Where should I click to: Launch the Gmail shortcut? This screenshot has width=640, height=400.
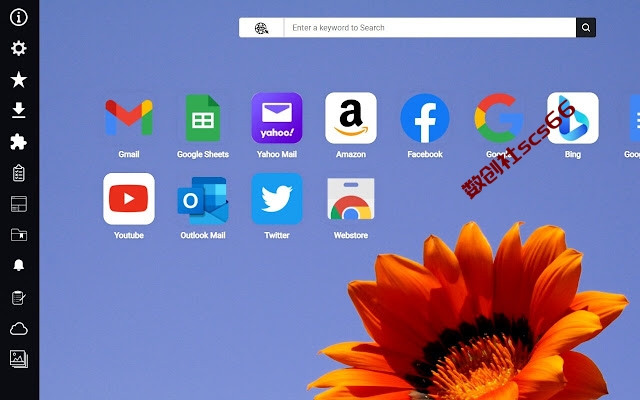pos(129,118)
